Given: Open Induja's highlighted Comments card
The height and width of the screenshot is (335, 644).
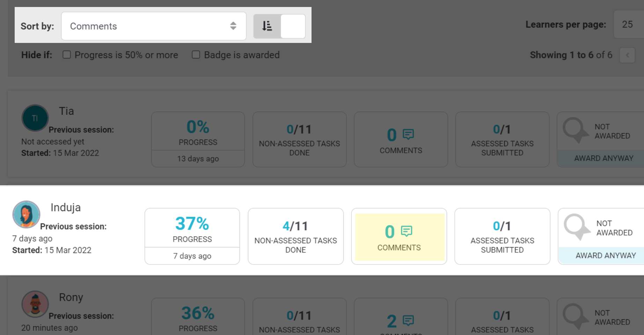Looking at the screenshot, I should pyautogui.click(x=399, y=237).
